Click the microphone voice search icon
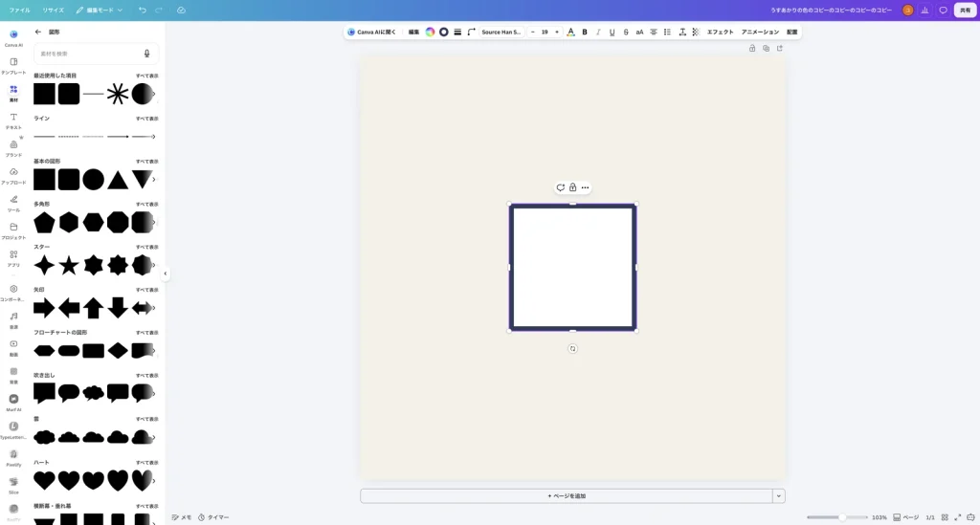 (146, 54)
